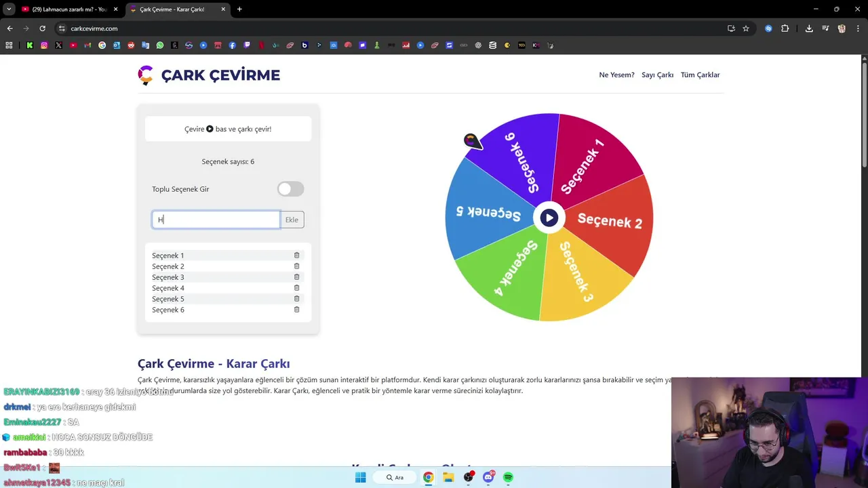Open the Facebook bookmark
868x488 pixels.
tap(233, 45)
